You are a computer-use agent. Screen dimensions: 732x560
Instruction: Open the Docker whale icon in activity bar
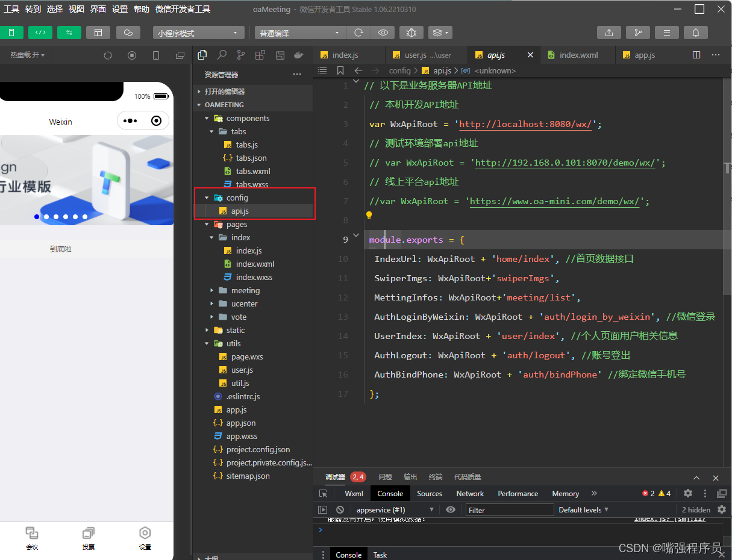[298, 55]
